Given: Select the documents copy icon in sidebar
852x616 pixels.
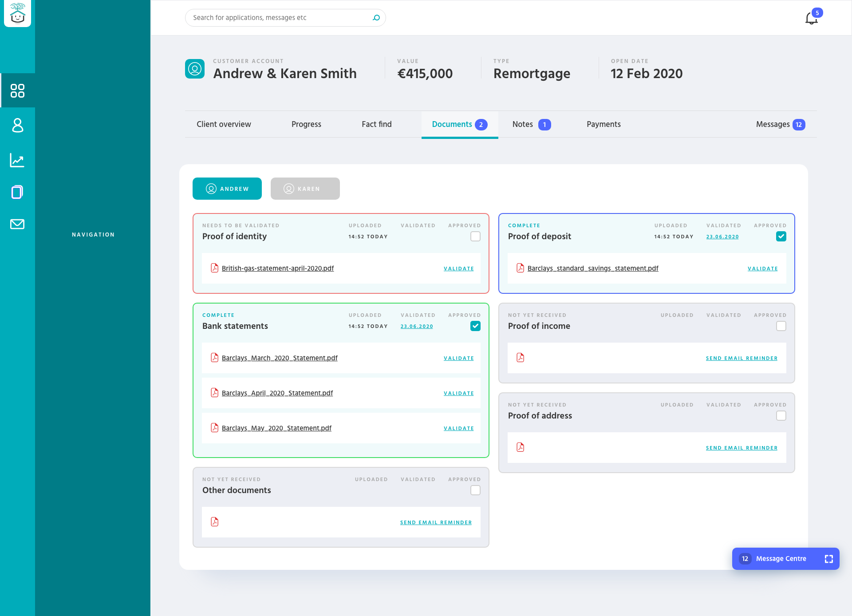Looking at the screenshot, I should coord(17,192).
